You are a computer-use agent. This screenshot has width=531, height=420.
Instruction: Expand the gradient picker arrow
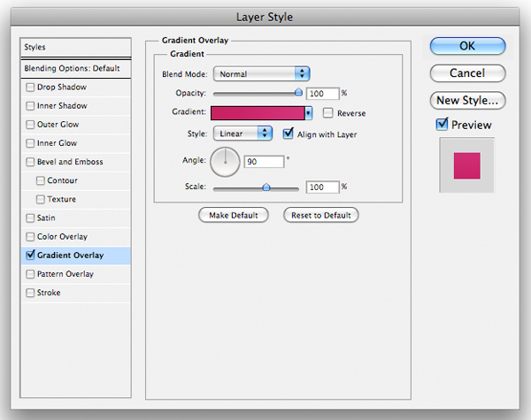click(x=308, y=113)
